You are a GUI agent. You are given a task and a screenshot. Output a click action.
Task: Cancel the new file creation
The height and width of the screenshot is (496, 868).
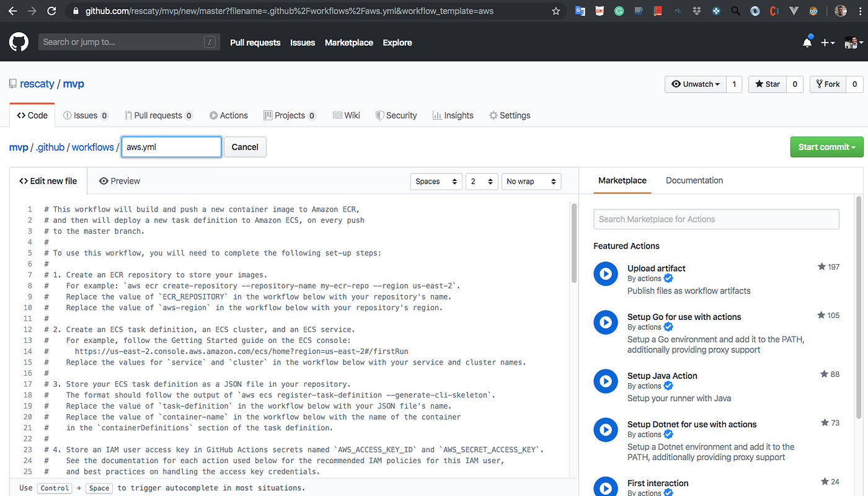pos(244,147)
